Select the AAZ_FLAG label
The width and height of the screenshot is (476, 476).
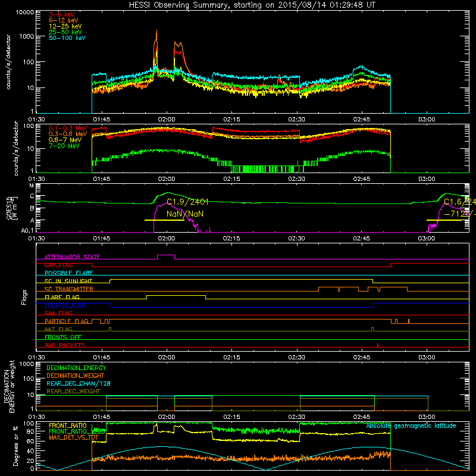coord(58,329)
